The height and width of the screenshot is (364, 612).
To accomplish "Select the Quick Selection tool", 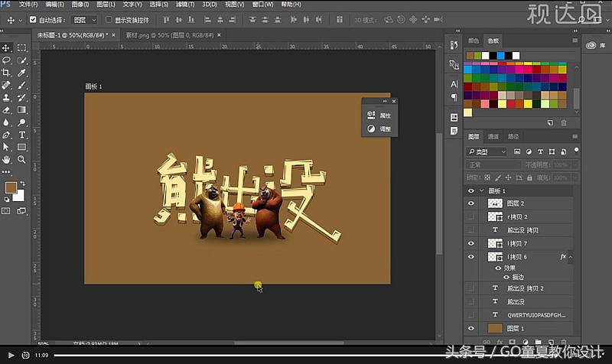I will [21, 60].
